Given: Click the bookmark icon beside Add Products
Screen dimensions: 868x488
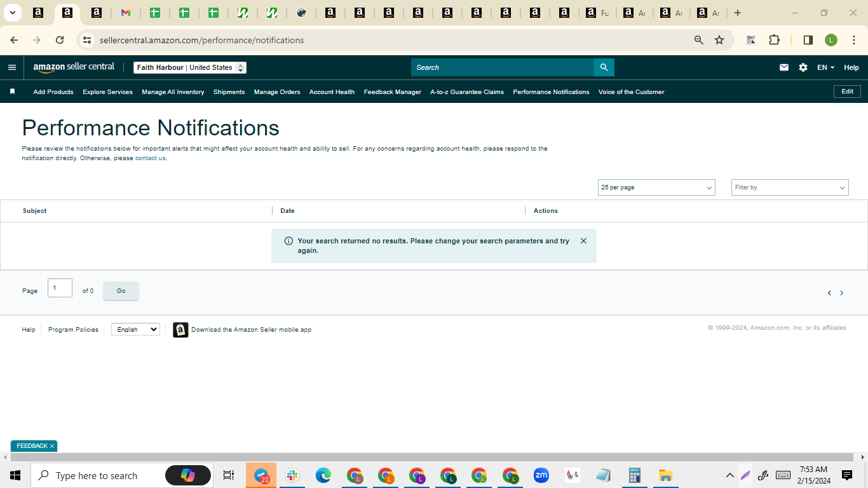Looking at the screenshot, I should click(12, 91).
